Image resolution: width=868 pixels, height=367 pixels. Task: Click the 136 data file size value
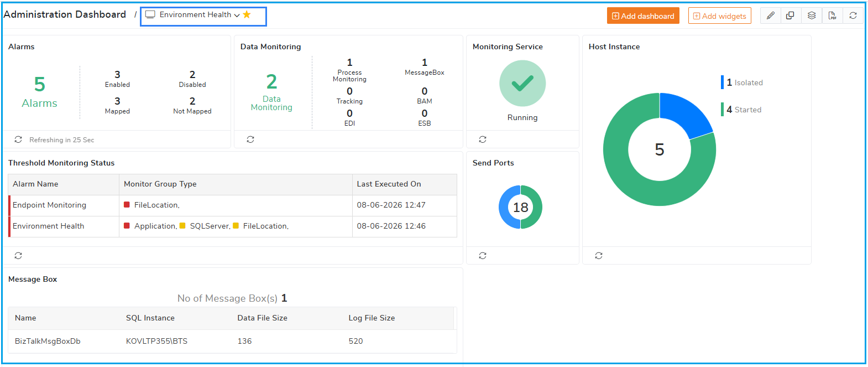(244, 341)
